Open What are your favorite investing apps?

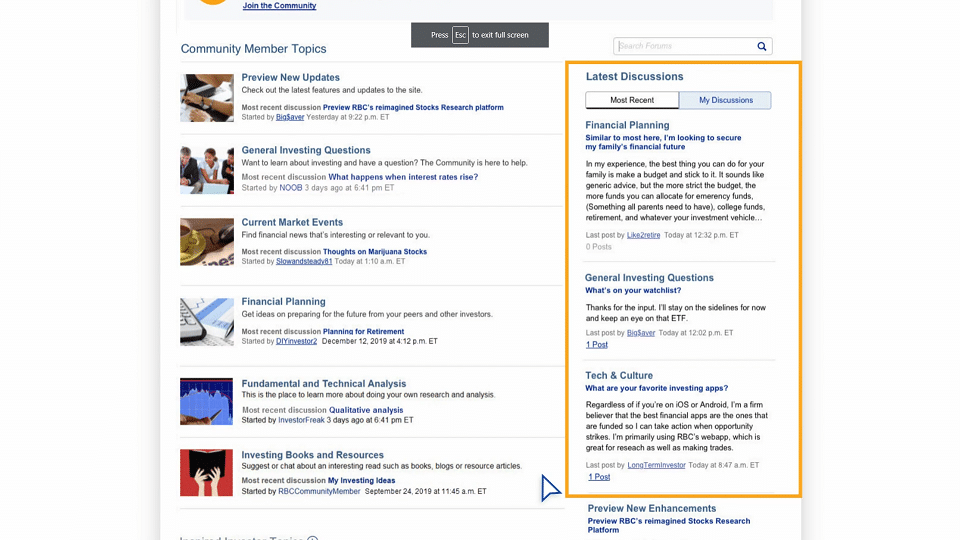656,388
